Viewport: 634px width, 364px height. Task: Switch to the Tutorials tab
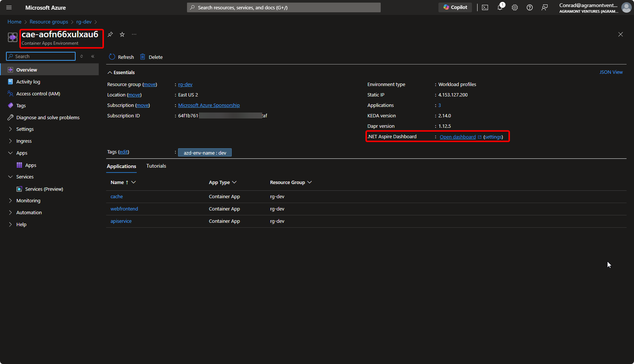(156, 166)
